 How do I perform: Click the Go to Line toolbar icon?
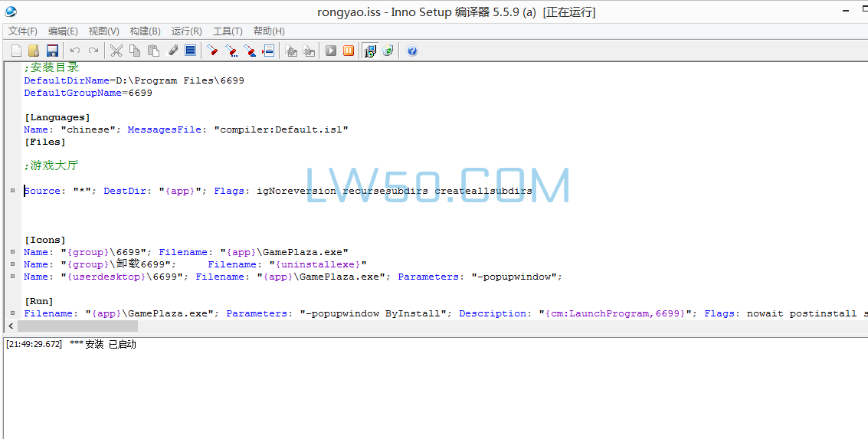[x=268, y=51]
